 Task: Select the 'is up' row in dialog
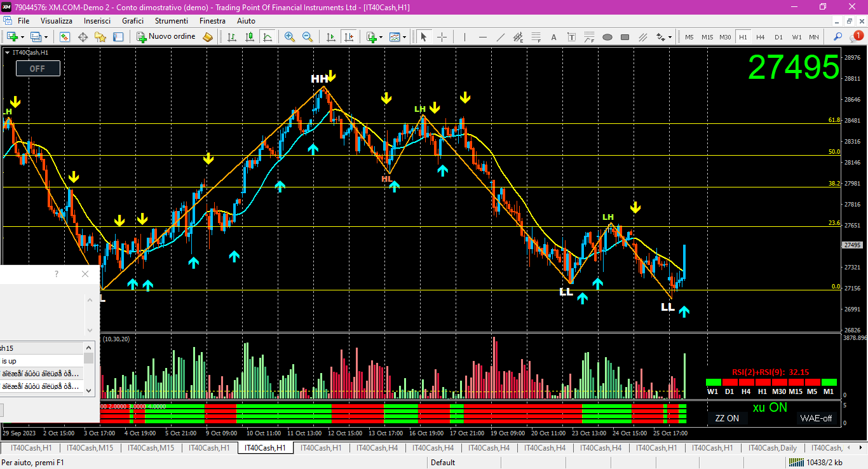pos(42,361)
